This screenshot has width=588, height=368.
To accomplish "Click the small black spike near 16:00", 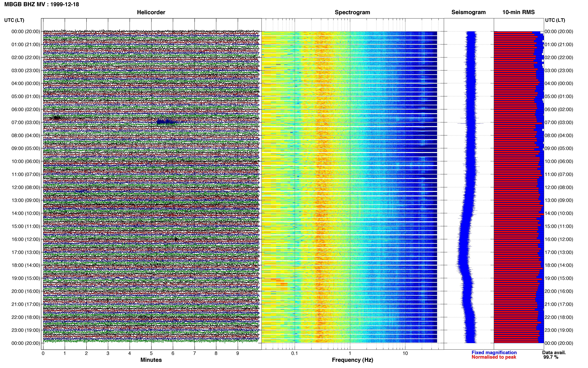I will (x=176, y=239).
